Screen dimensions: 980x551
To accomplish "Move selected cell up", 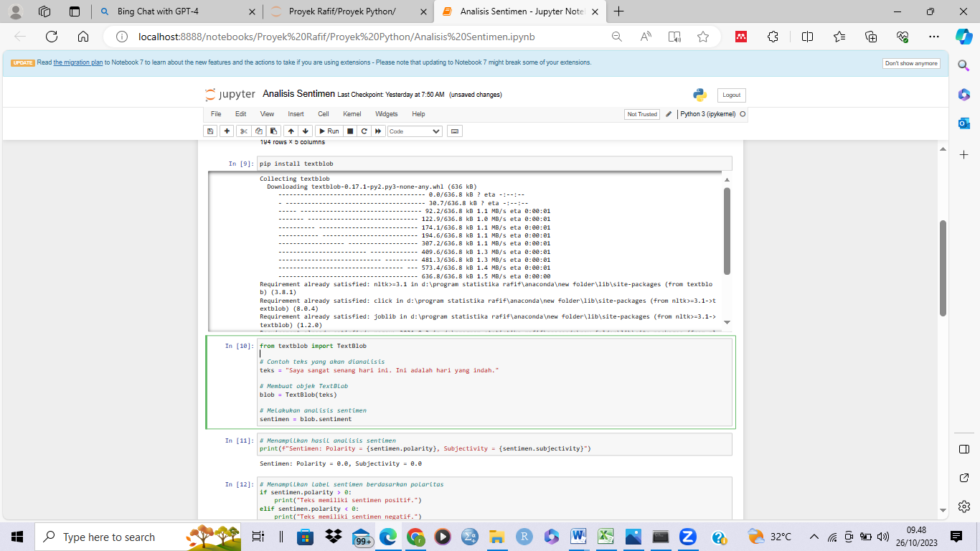I will pyautogui.click(x=291, y=131).
